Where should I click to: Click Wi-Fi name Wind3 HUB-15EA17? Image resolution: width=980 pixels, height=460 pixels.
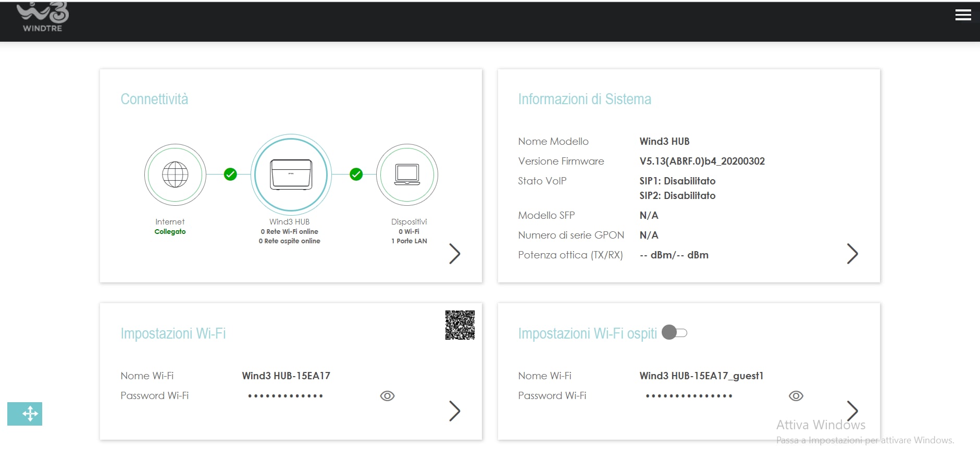(286, 376)
